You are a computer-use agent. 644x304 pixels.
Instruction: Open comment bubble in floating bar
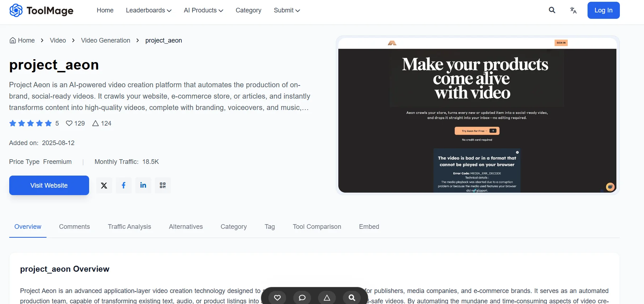click(x=302, y=298)
